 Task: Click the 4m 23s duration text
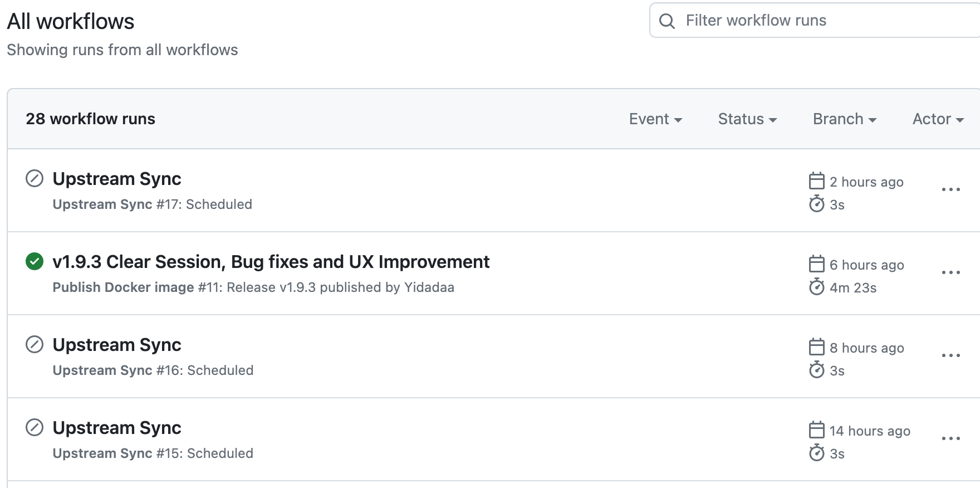(853, 288)
